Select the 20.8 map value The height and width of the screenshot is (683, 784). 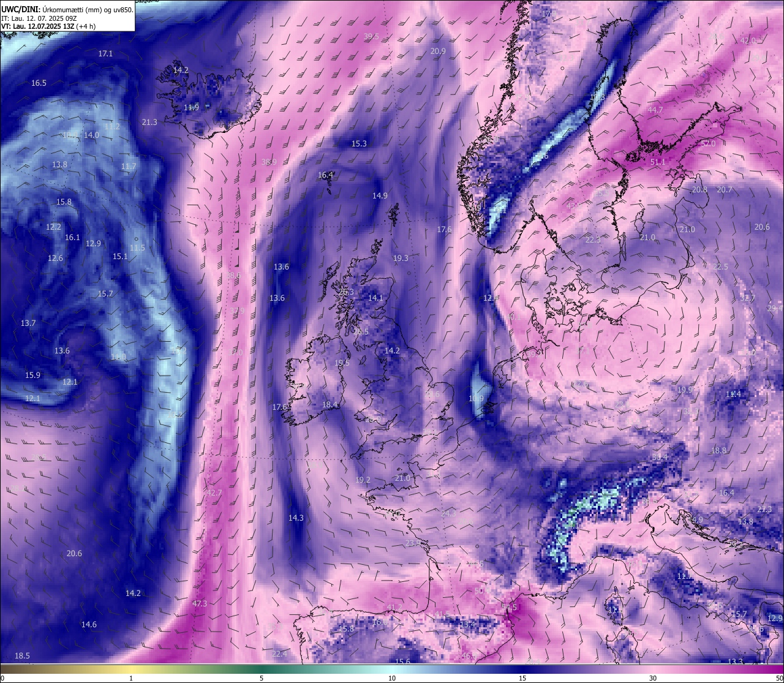[699, 190]
